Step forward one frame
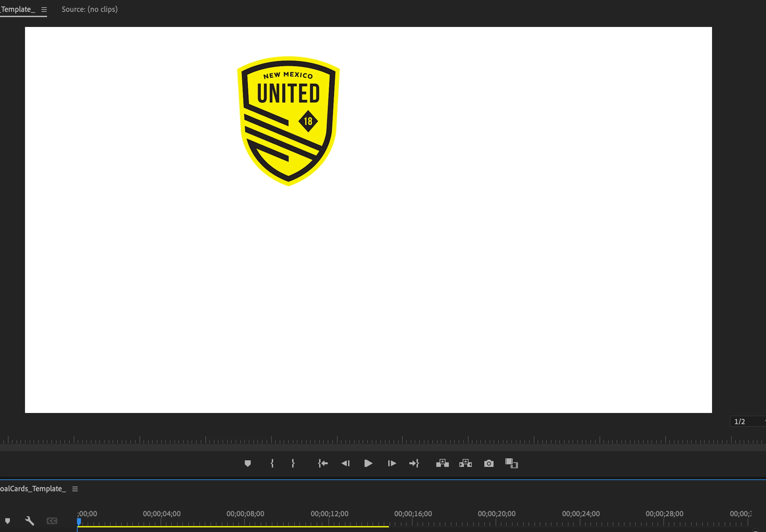 click(392, 463)
